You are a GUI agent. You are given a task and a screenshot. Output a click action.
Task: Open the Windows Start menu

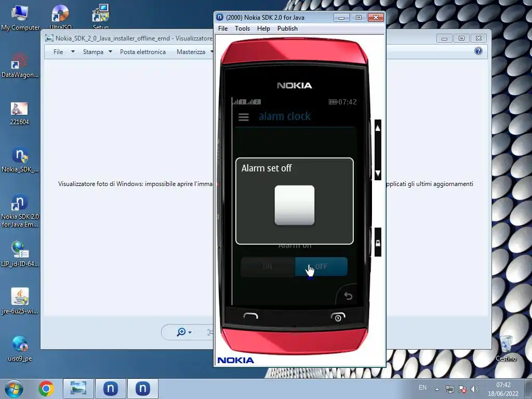(x=14, y=389)
